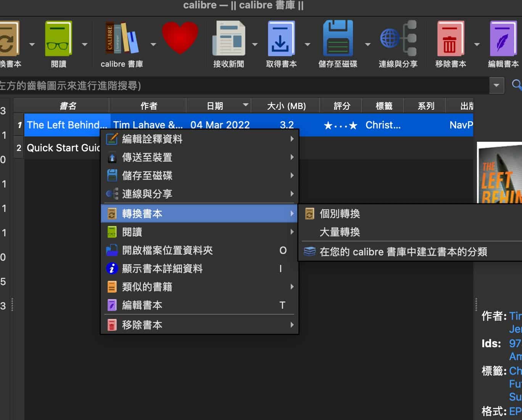Click 開啟檔案位置資料夾 menu entry
522x420 pixels.
pyautogui.click(x=167, y=250)
